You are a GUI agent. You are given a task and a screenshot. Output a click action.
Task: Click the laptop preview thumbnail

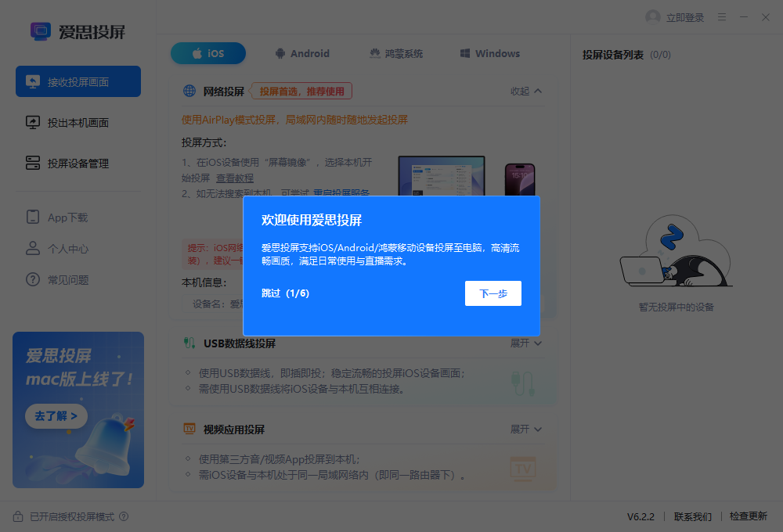point(442,176)
